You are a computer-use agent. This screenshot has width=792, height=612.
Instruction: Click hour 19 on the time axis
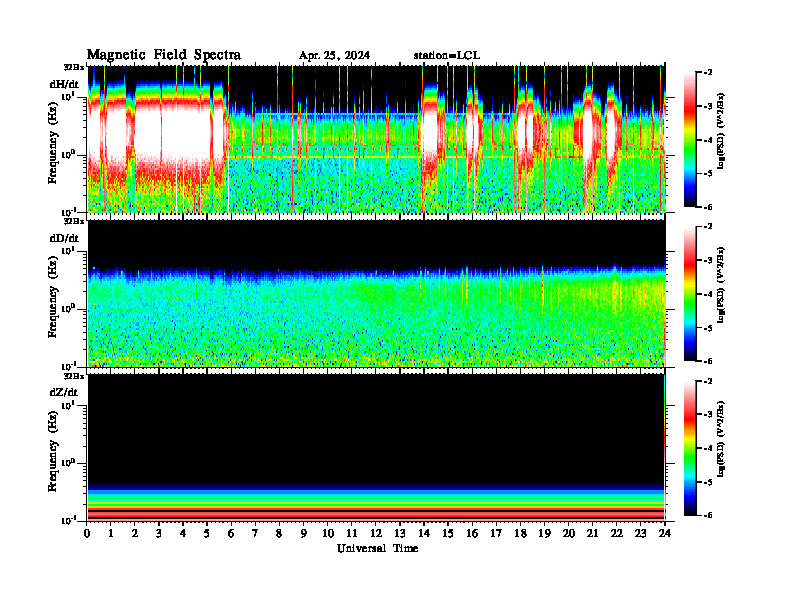pos(544,533)
